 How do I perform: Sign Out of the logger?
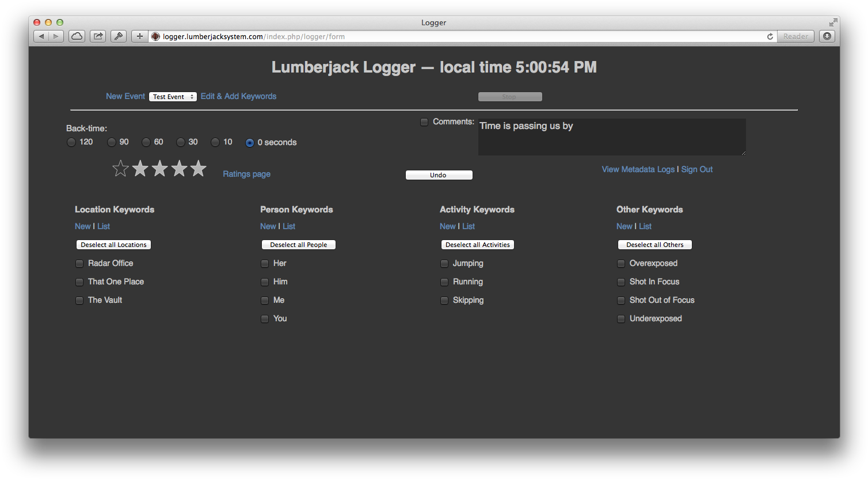(696, 169)
